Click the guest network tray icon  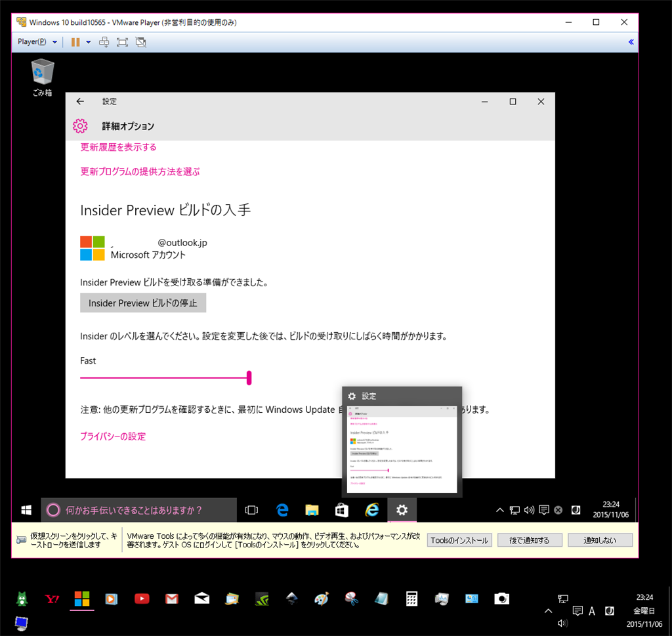point(514,510)
